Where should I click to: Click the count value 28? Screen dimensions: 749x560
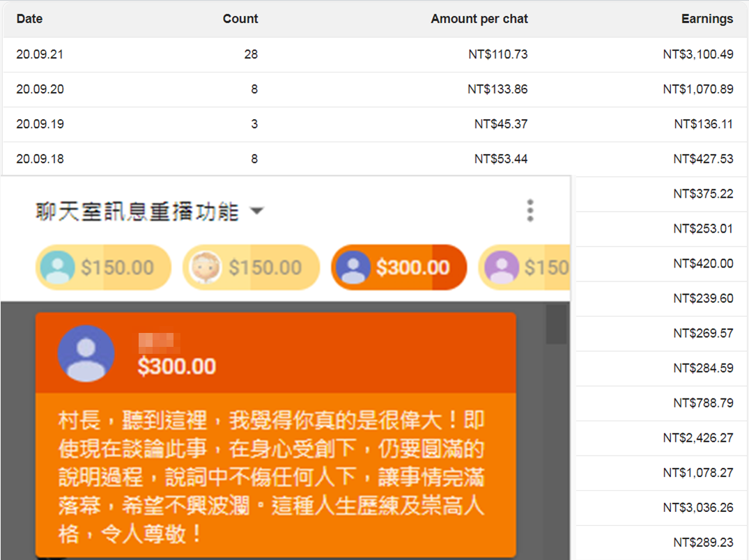tap(251, 54)
